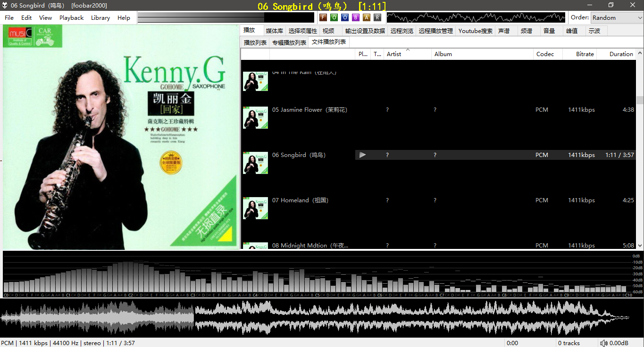Image resolution: width=644 pixels, height=347 pixels.
Task: Click the large Kenny G album cover
Action: tap(121, 137)
